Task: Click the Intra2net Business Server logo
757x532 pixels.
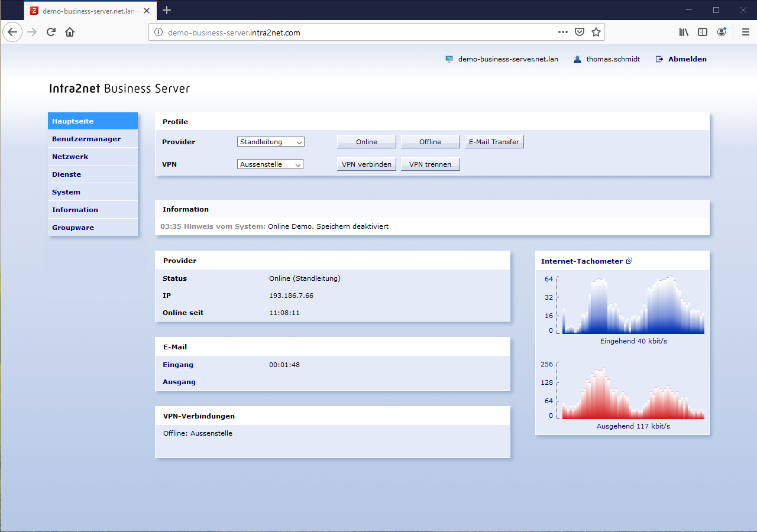Action: click(119, 89)
